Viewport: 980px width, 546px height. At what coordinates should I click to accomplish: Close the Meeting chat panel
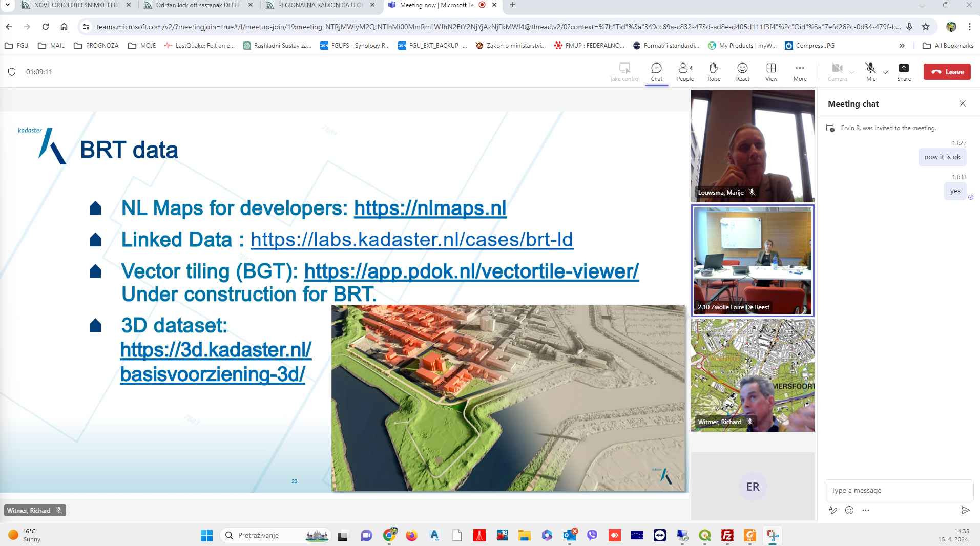pos(962,103)
